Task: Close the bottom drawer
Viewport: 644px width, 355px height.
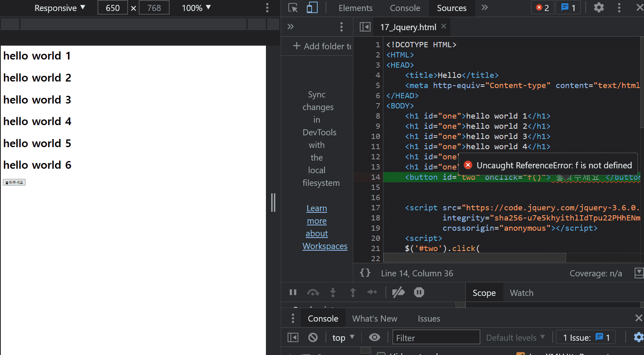Action: [x=639, y=318]
